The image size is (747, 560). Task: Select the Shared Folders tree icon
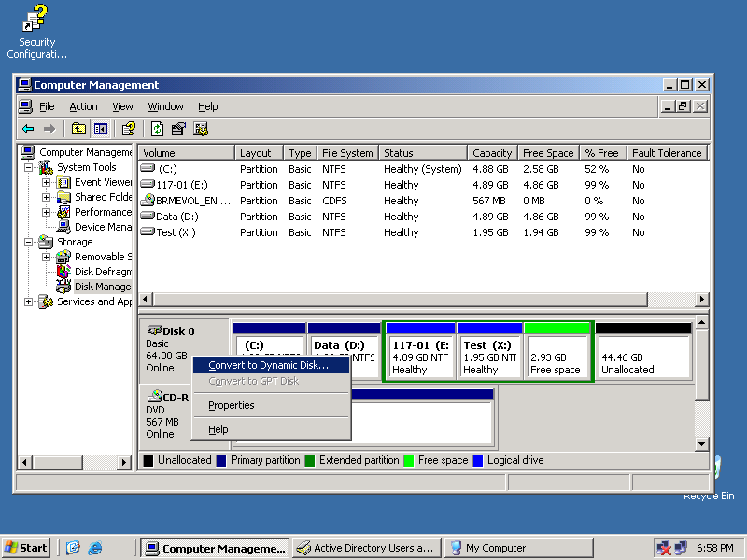tap(63, 197)
